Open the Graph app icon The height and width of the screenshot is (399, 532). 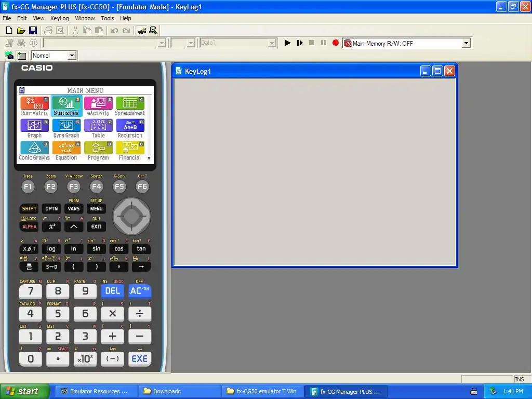(x=34, y=129)
